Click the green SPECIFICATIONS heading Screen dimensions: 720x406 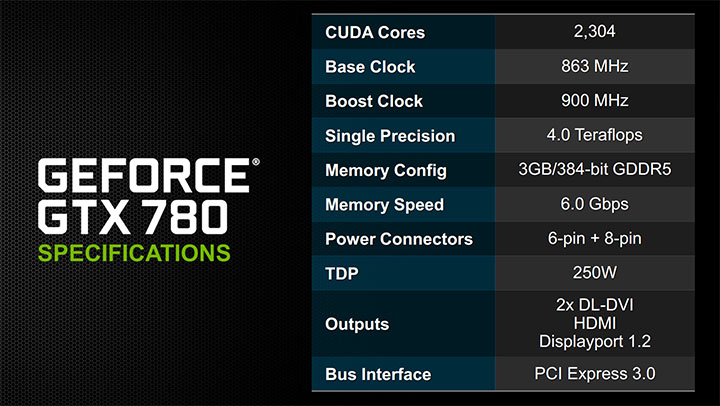134,253
